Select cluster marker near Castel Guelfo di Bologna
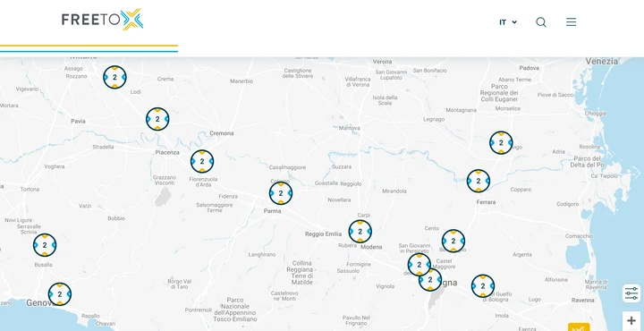 483,286
